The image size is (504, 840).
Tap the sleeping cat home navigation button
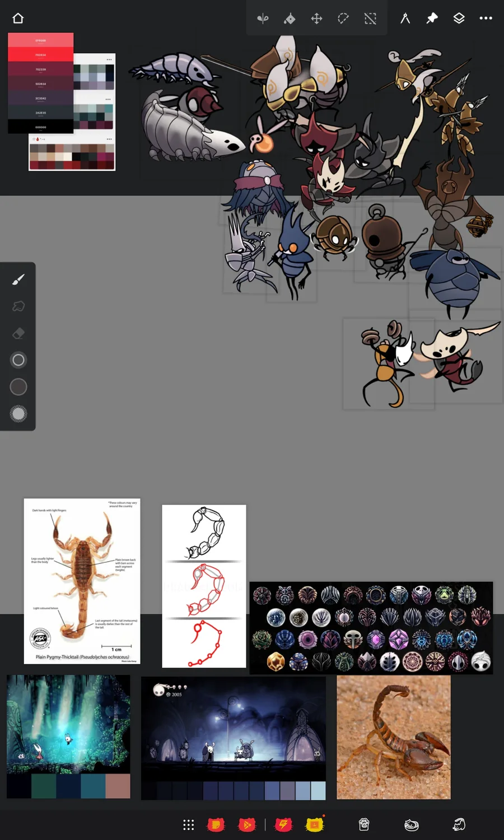411,824
